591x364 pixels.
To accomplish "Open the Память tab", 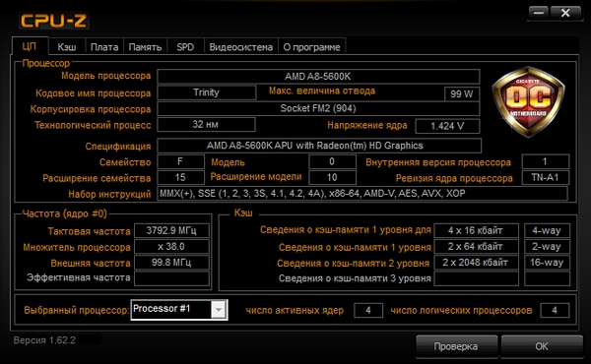I will tap(145, 47).
